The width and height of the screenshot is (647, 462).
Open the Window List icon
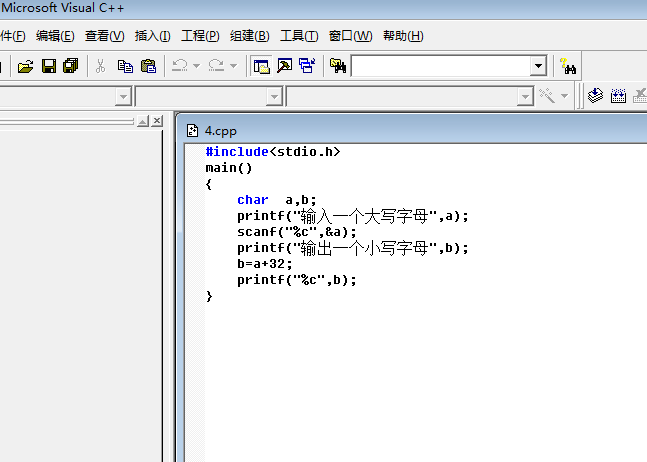[x=307, y=66]
